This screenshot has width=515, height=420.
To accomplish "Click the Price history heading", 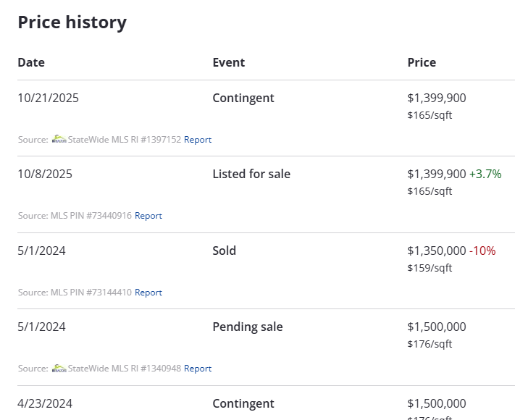I will tap(72, 22).
